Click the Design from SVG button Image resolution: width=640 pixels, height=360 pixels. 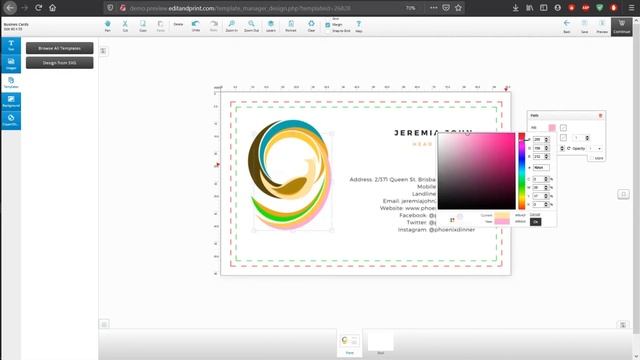(x=60, y=63)
